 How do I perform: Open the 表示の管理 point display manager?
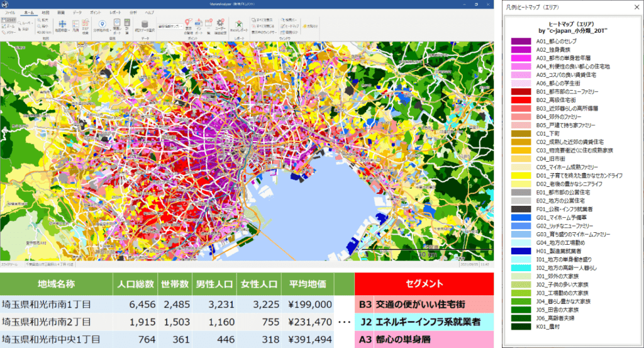click(189, 26)
